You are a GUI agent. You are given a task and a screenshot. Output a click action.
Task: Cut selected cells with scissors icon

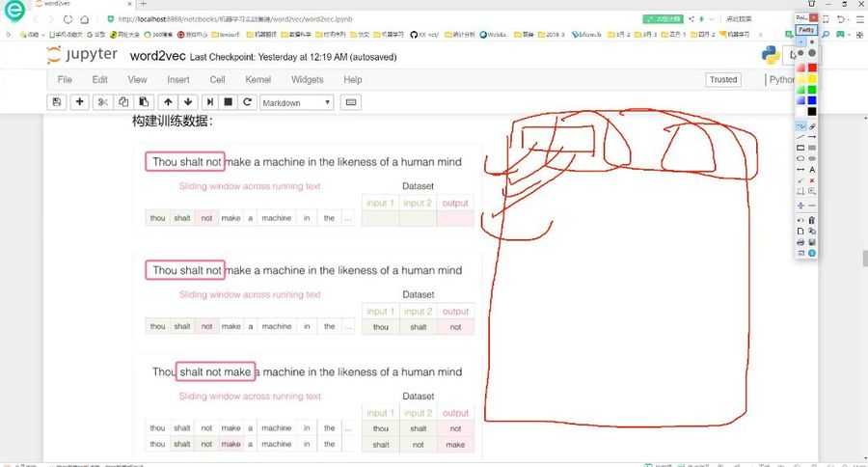tap(102, 102)
